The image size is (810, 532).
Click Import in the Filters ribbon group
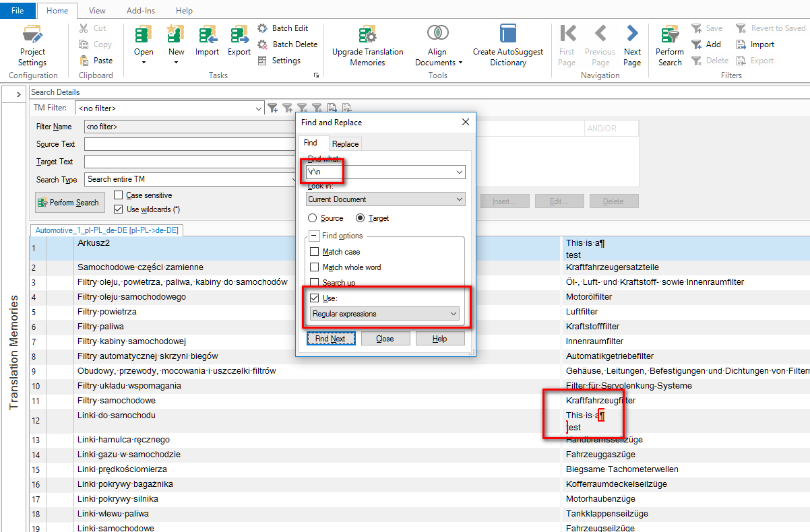tap(755, 44)
